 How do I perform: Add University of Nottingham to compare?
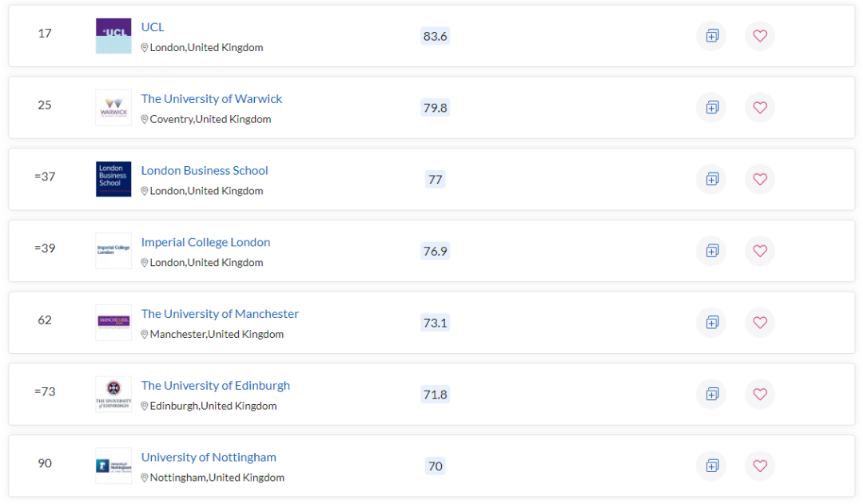(x=712, y=466)
